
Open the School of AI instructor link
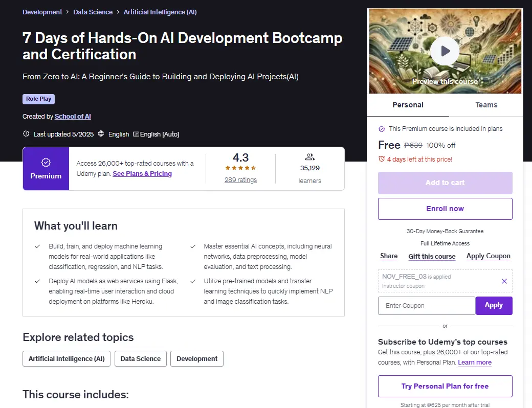click(73, 117)
